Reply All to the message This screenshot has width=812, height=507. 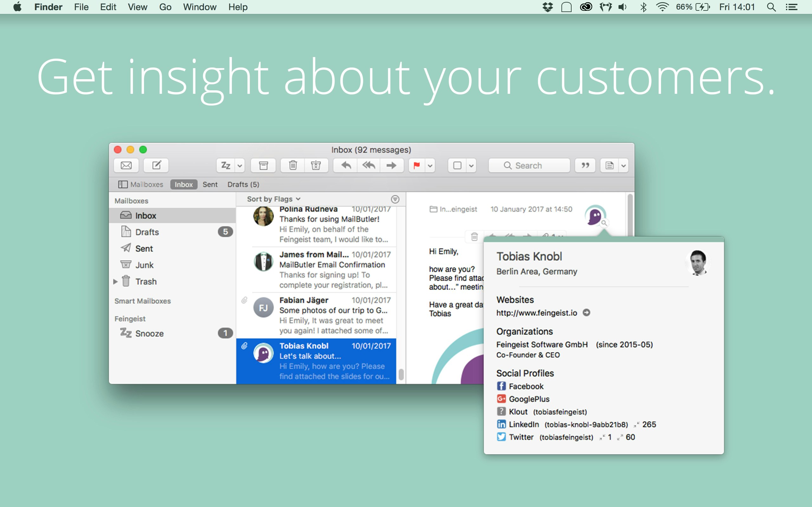tap(369, 165)
